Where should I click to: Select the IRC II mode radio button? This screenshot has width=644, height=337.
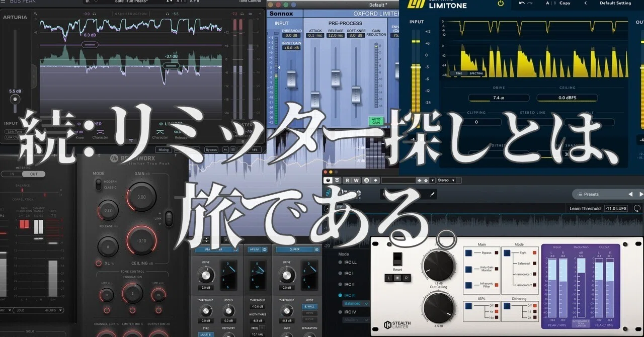[x=339, y=284]
